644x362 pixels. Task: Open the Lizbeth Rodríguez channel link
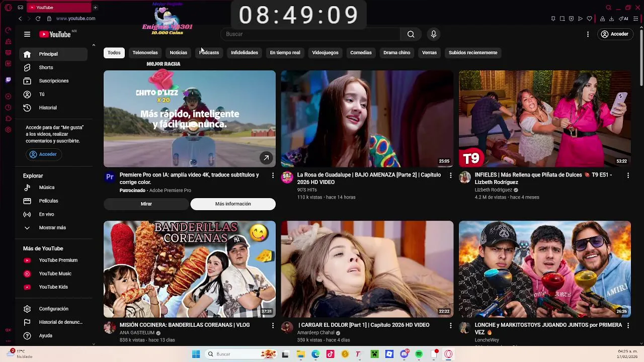[x=493, y=190]
